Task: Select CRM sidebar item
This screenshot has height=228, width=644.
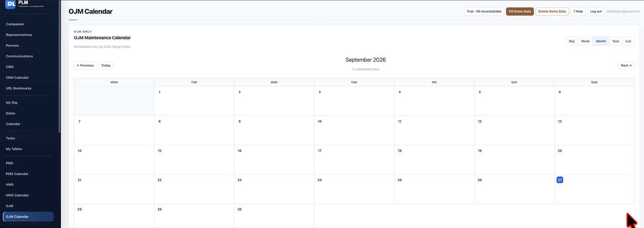Action: tap(10, 67)
